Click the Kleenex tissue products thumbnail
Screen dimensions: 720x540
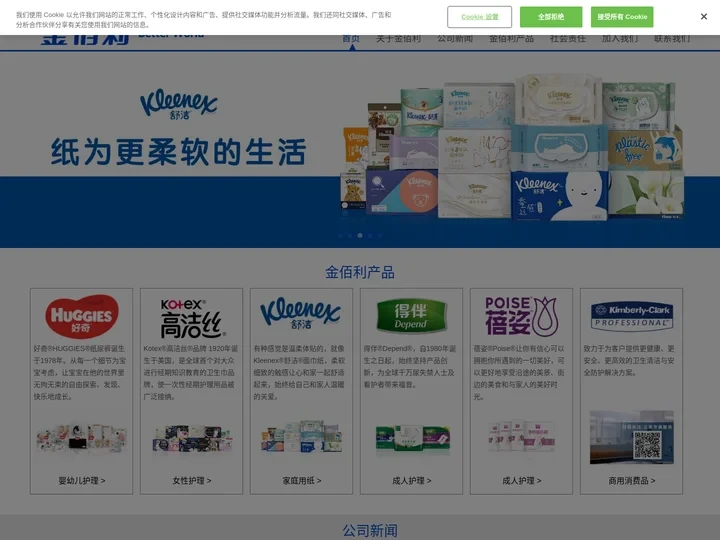pyautogui.click(x=302, y=437)
